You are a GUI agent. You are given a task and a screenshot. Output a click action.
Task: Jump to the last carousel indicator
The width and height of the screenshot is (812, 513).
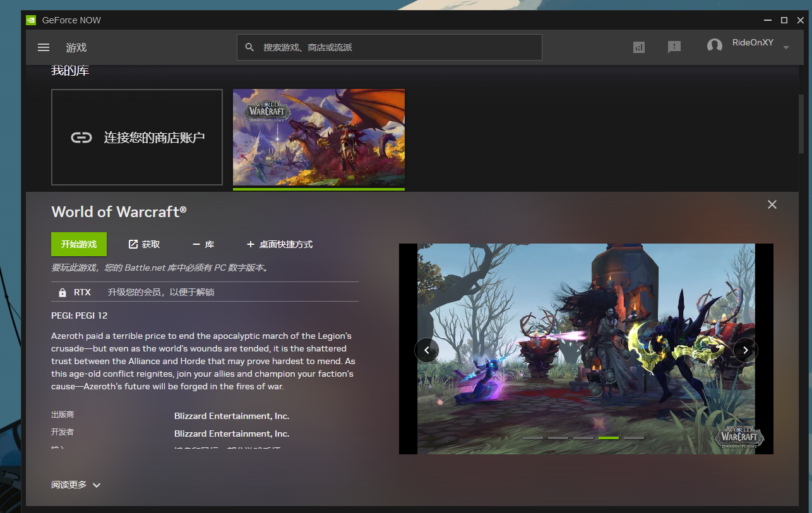[x=634, y=437]
